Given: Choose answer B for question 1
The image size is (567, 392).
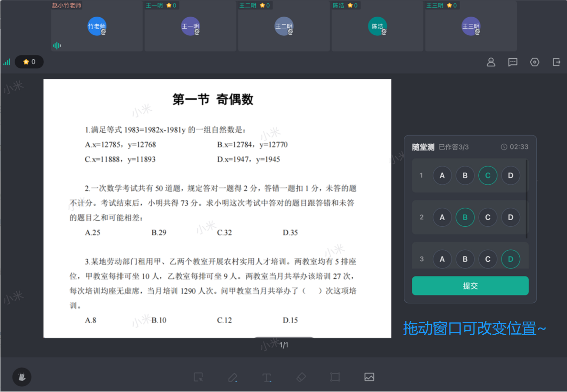Looking at the screenshot, I should [x=465, y=175].
